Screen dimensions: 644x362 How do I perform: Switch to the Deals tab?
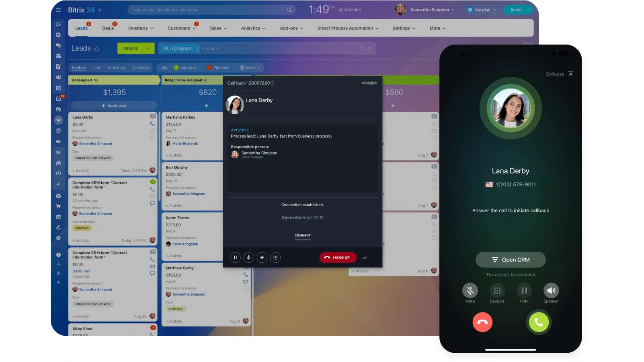107,28
